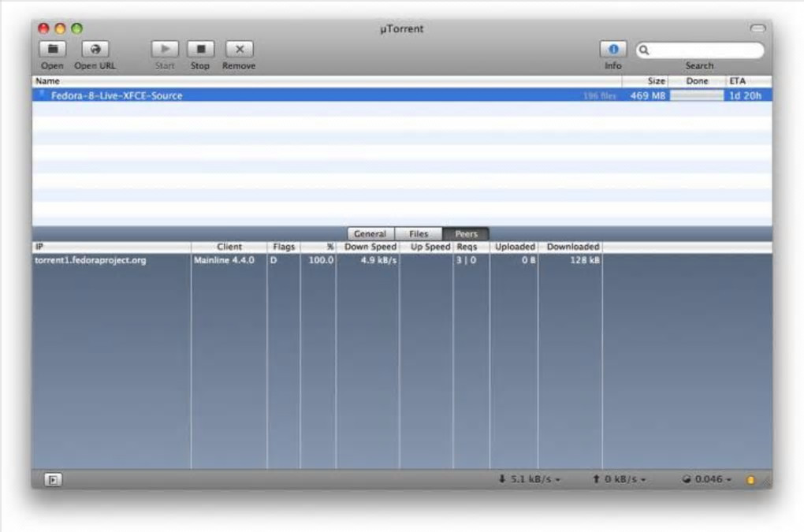Screen dimensions: 804x532
Task: Click the Downloaded column header
Action: pos(571,247)
